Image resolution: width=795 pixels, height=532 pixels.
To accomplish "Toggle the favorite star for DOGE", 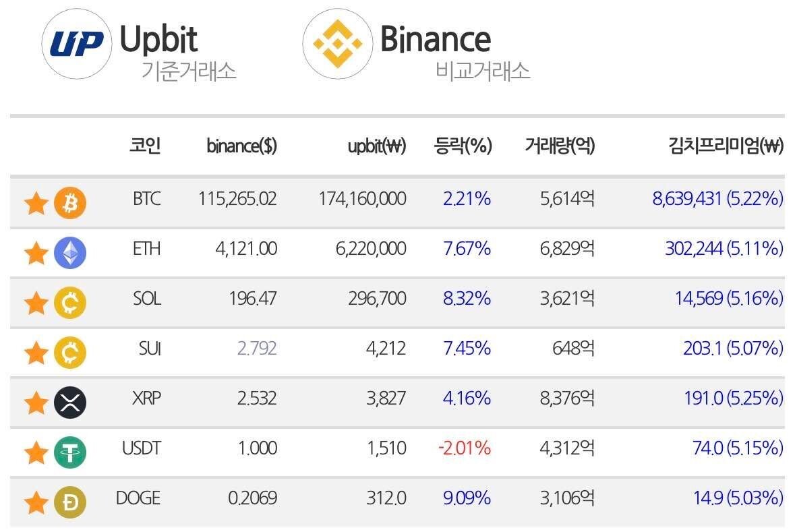I will pos(36,502).
